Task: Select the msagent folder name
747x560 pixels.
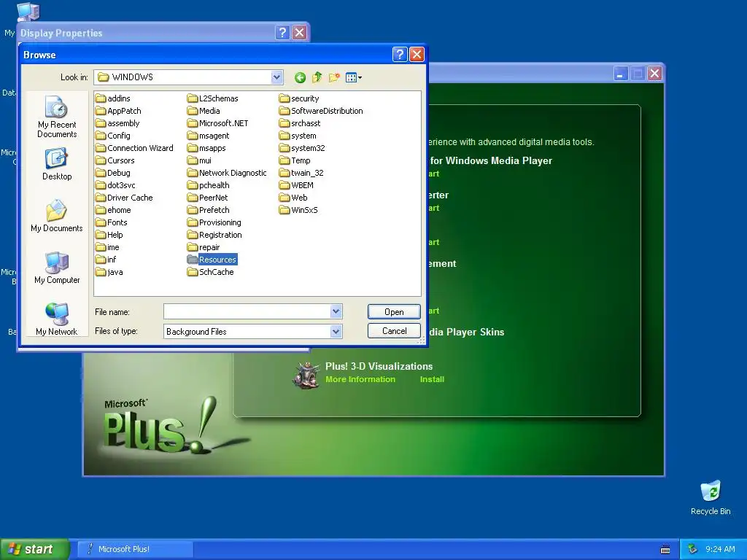Action: (214, 136)
